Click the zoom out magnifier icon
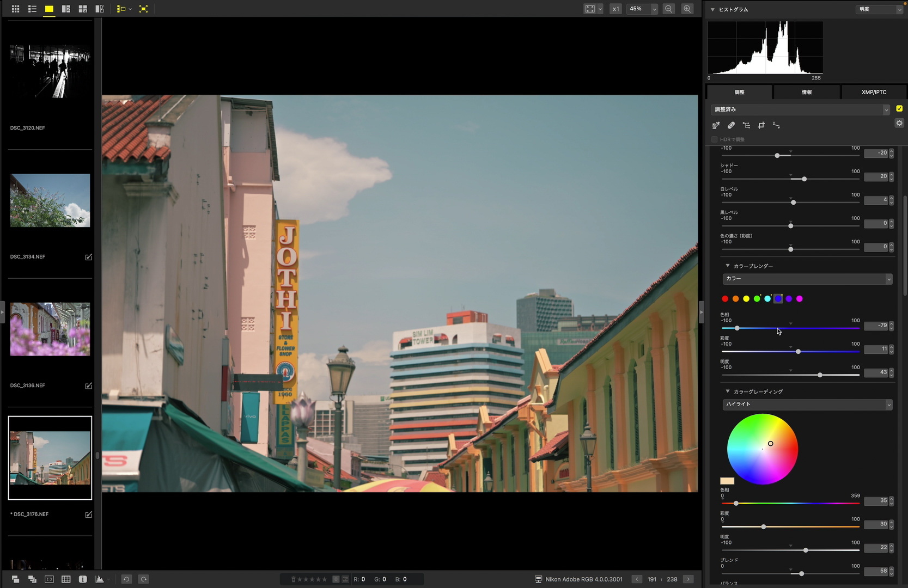Screen dimensions: 908x588 click(x=669, y=9)
